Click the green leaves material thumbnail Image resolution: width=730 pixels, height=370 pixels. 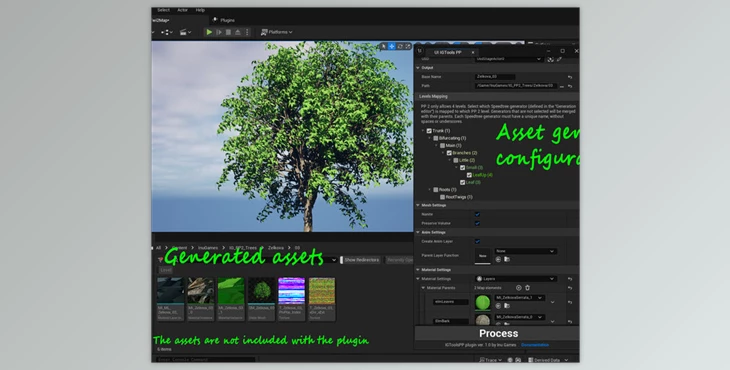(483, 303)
